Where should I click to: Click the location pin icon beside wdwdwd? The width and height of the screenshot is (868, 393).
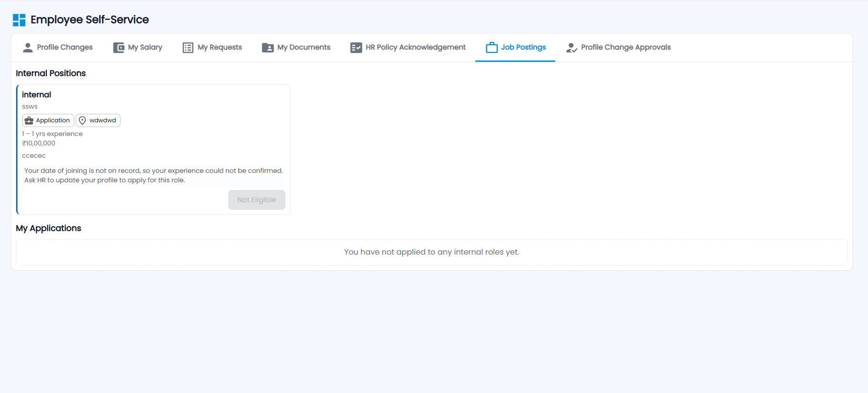click(82, 120)
